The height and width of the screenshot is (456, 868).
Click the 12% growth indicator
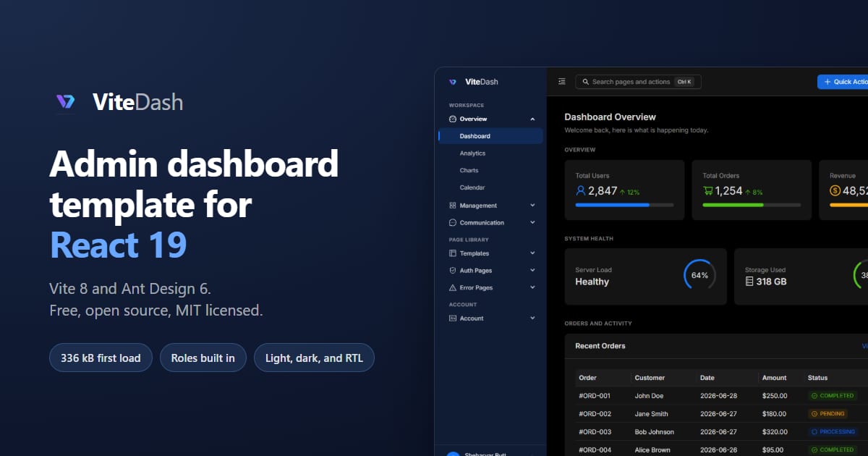click(630, 193)
